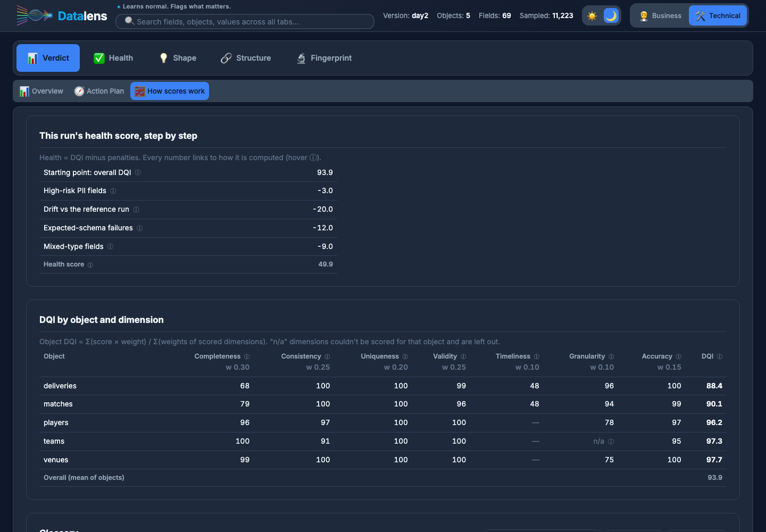Screen dimensions: 766x532
Task: Open the Structure tab
Action: (246, 58)
